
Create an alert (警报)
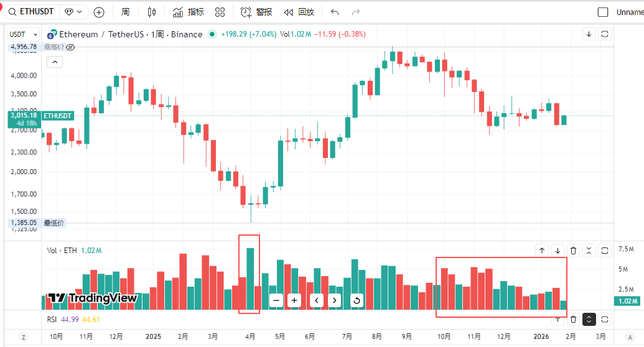point(256,12)
